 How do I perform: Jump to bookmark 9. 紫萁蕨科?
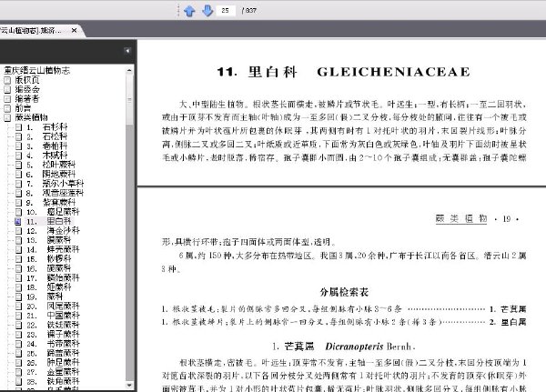click(51, 202)
